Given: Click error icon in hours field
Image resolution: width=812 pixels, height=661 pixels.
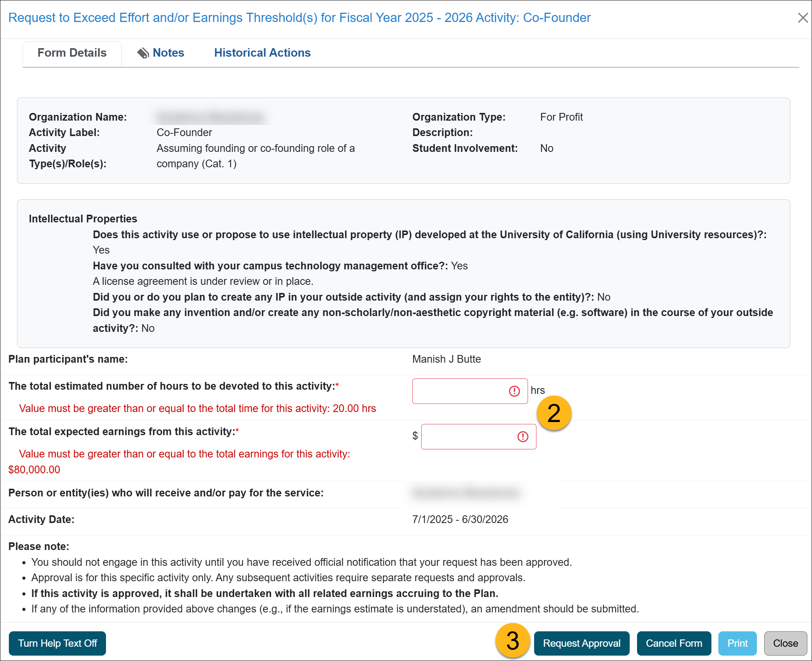Looking at the screenshot, I should 514,391.
